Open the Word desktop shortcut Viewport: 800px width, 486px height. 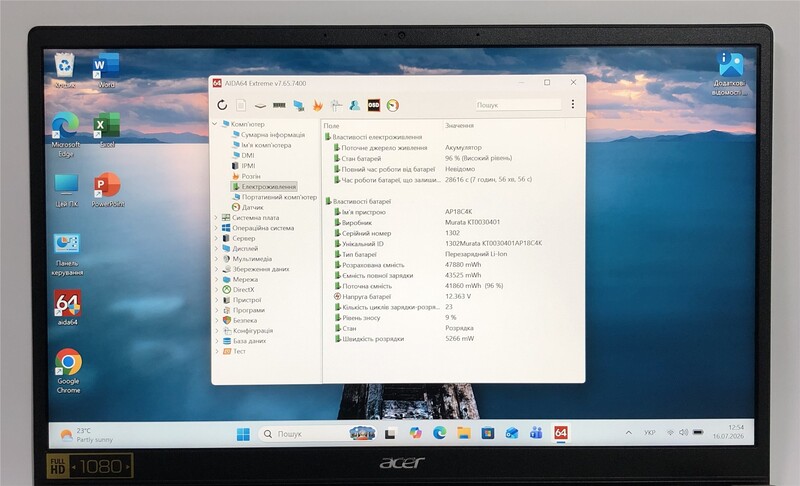106,71
